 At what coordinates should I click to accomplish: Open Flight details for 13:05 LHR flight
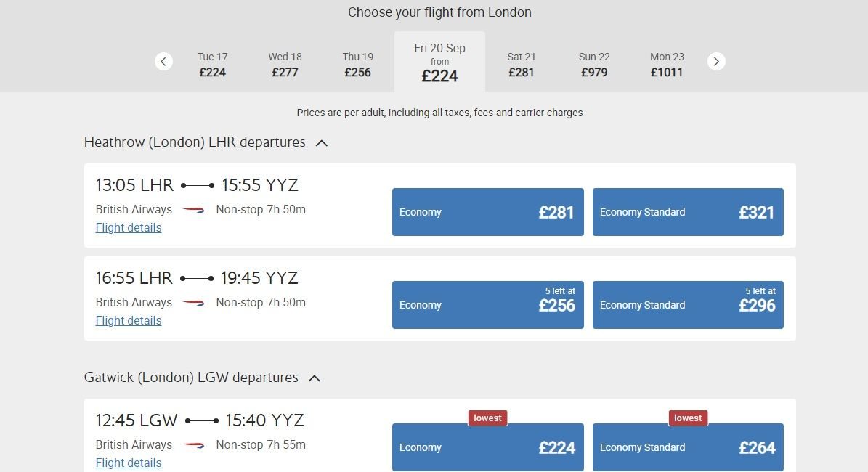point(129,228)
